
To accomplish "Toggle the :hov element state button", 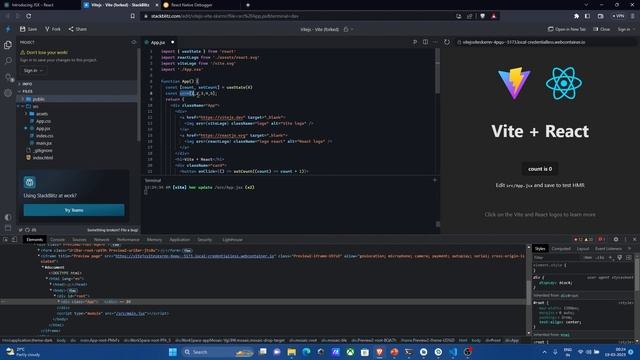I will [588, 258].
